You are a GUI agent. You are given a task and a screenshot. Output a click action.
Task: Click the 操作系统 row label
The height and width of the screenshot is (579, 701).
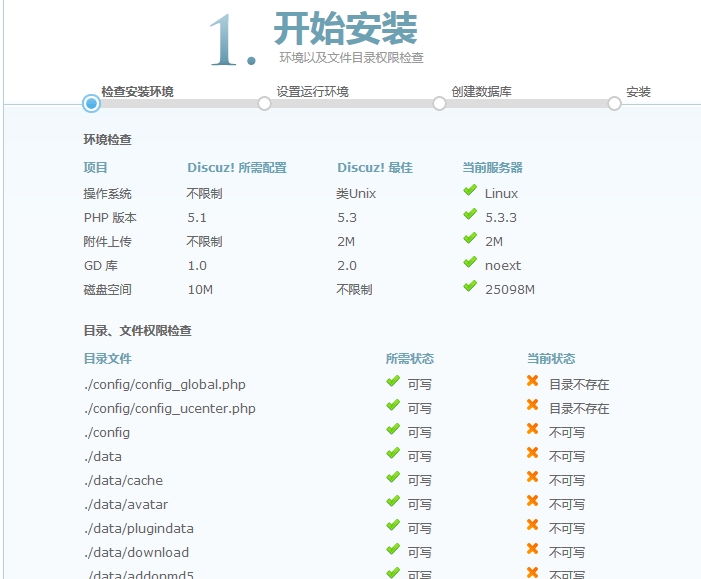[x=107, y=194]
